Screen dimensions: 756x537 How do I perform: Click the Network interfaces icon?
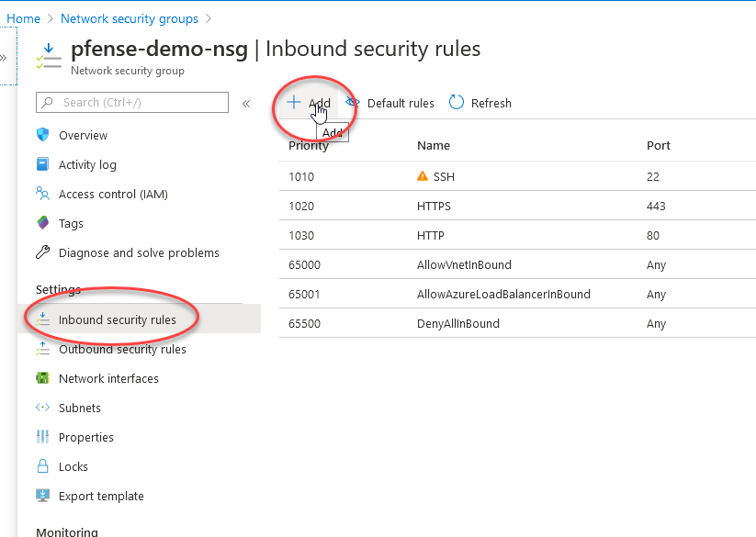(42, 378)
